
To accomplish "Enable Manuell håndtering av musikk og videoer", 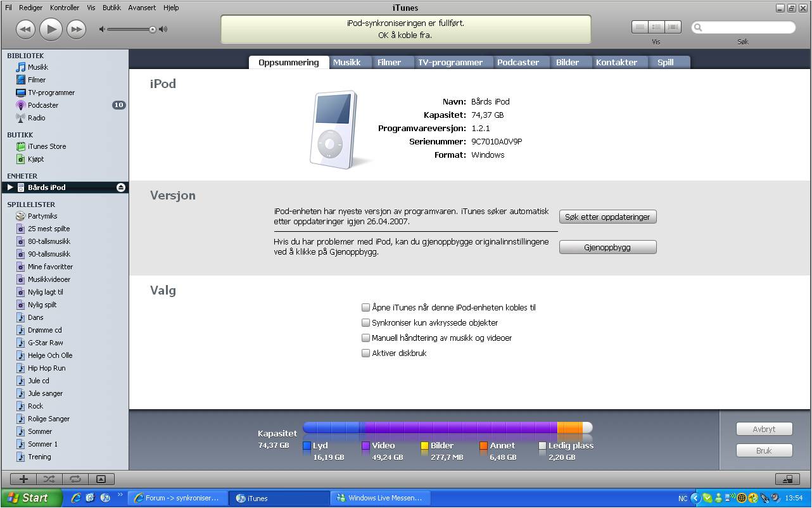I will coord(365,338).
